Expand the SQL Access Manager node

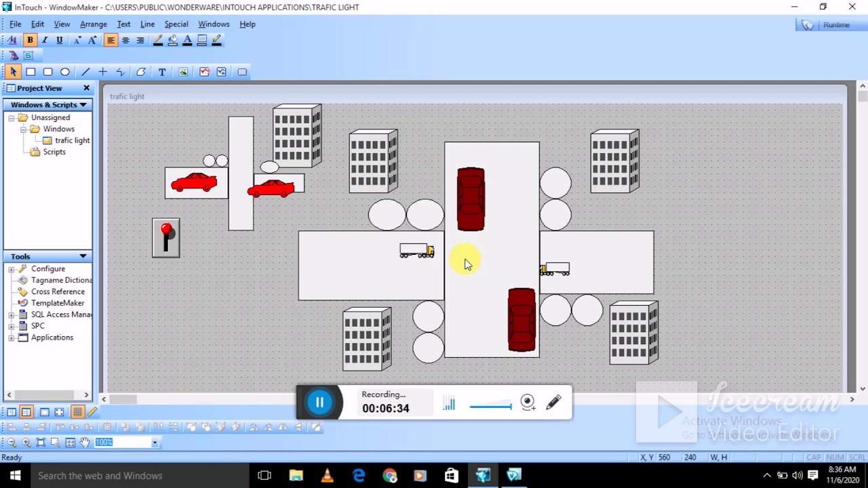tap(12, 314)
